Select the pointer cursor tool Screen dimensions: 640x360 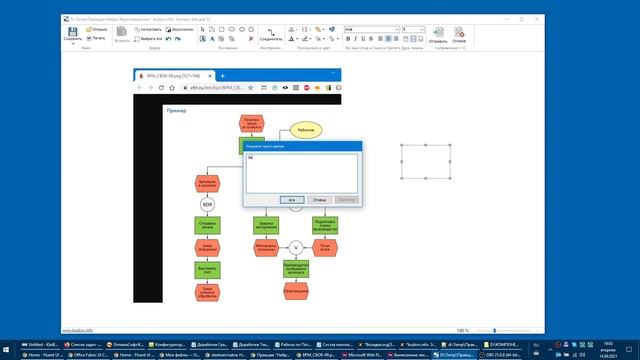click(x=202, y=29)
